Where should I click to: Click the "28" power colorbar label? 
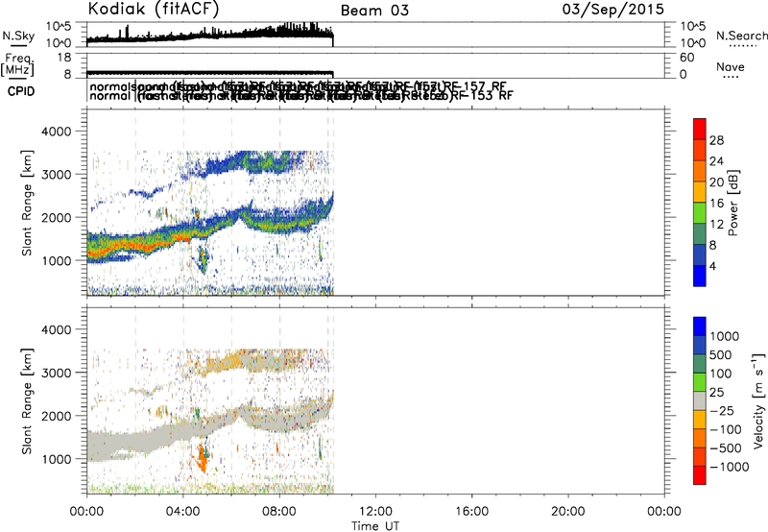click(716, 140)
